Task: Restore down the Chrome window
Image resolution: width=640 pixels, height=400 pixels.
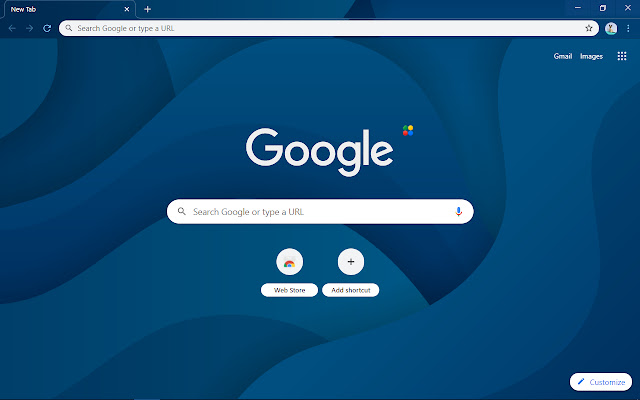Action: click(x=602, y=8)
